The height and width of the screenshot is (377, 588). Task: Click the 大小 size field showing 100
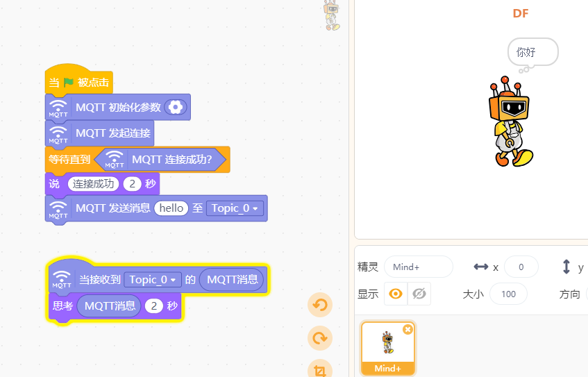point(508,294)
